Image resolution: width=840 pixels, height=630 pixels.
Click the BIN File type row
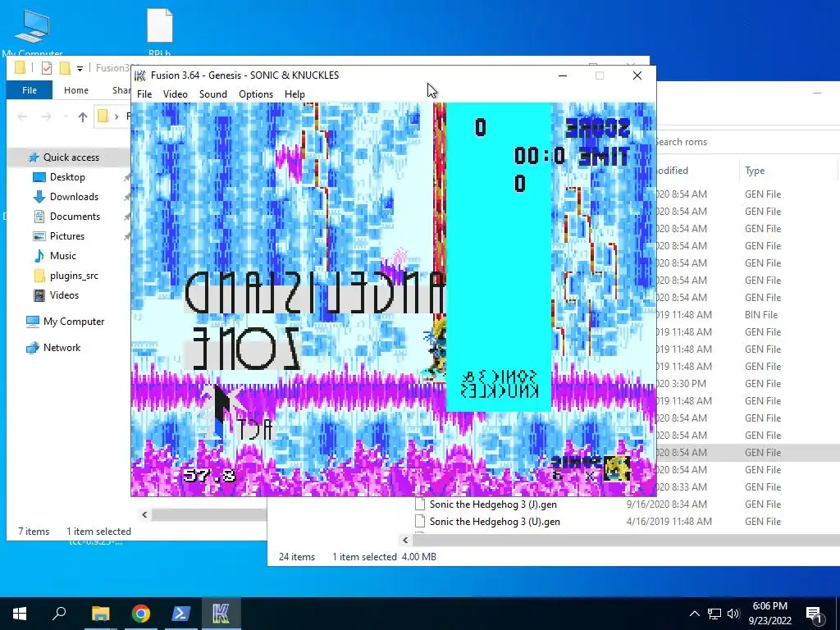point(760,314)
